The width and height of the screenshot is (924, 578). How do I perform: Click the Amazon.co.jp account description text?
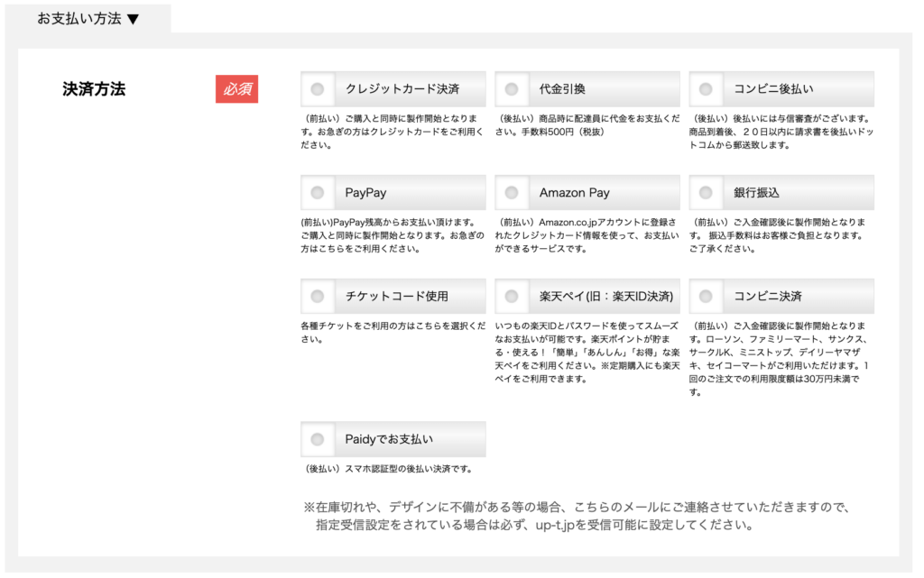(587, 234)
